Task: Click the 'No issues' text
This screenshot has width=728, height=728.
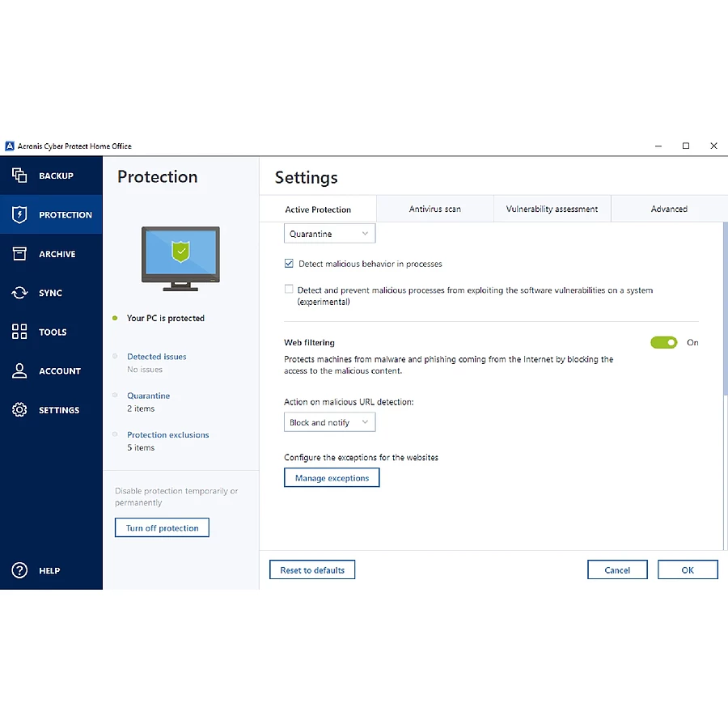Action: point(145,370)
